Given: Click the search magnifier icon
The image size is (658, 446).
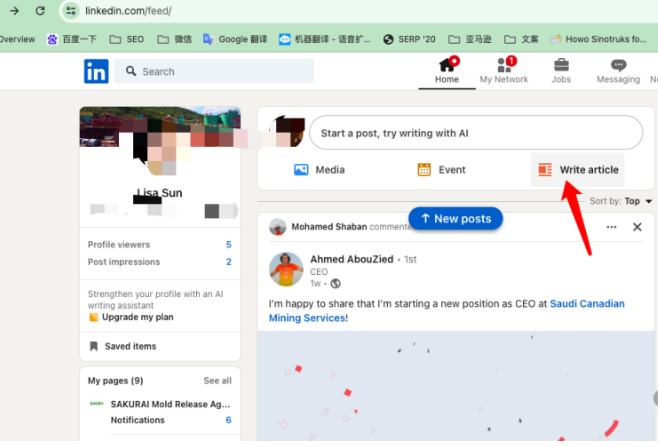Looking at the screenshot, I should coord(131,71).
